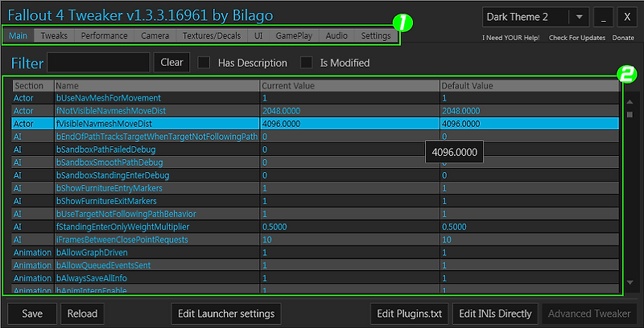The width and height of the screenshot is (644, 328).
Task: Enable the Has Description checkbox
Action: [x=204, y=63]
